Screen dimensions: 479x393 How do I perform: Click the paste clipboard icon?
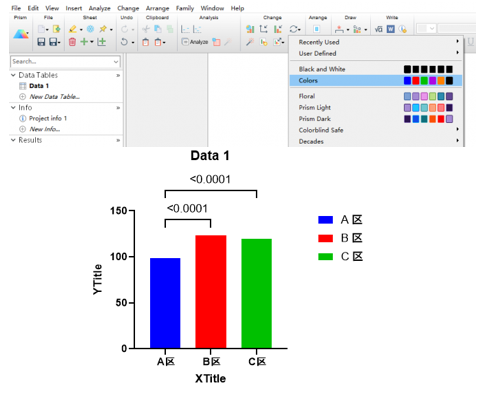(x=146, y=42)
